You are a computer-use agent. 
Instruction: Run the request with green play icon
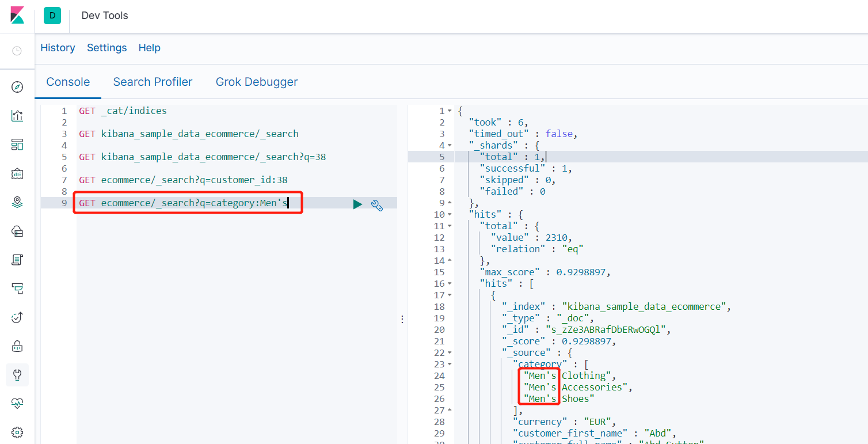(x=357, y=204)
